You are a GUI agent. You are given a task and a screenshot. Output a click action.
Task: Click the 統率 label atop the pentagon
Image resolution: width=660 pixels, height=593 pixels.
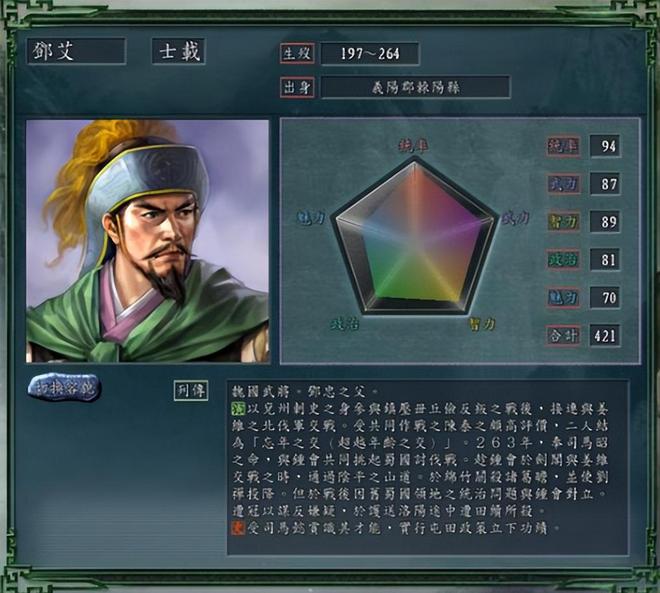coord(414,146)
